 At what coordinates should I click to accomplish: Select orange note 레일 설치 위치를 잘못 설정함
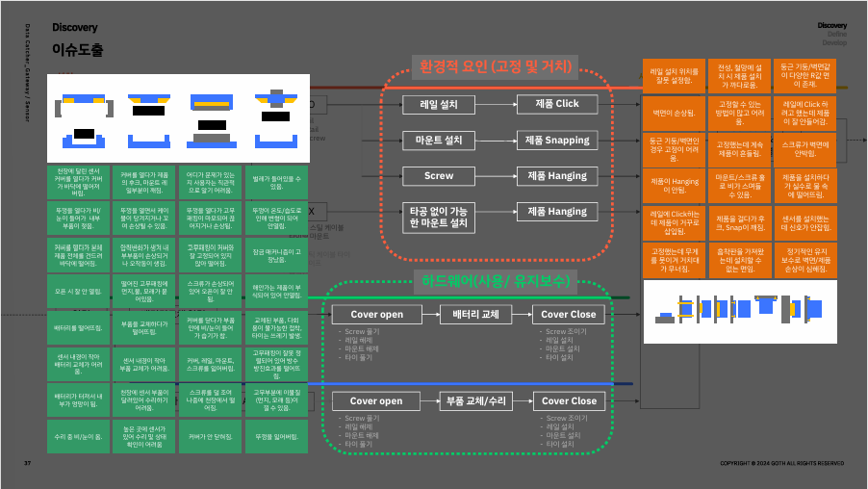tap(674, 76)
